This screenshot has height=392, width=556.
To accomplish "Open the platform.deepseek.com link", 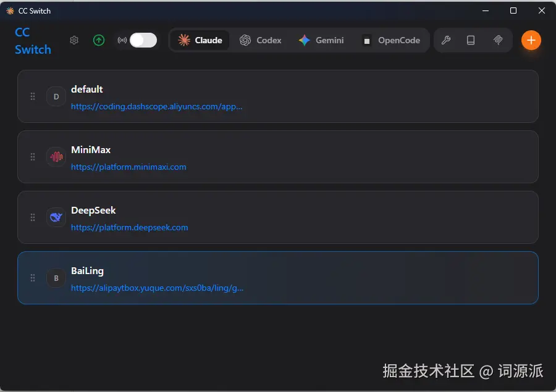I will (x=130, y=227).
